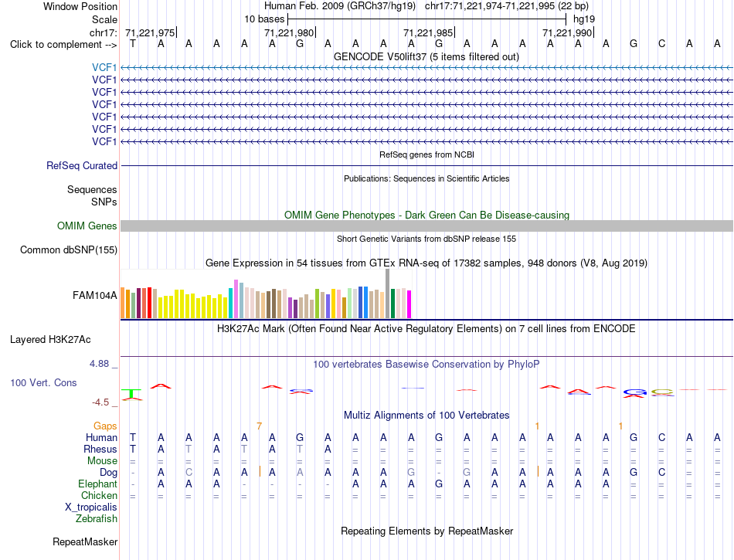Screen dimensions: 734x560
Task: Click the orange gap marker labeled 7
Action: [259, 426]
